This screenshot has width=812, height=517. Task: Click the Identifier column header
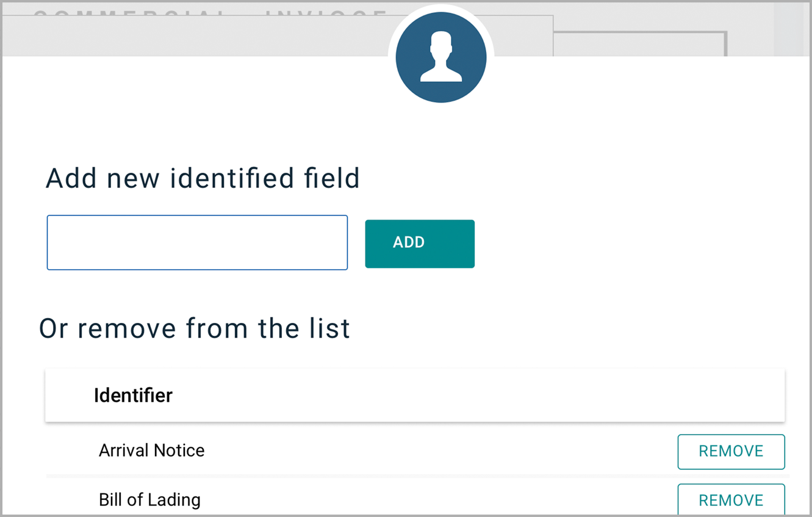pos(133,396)
